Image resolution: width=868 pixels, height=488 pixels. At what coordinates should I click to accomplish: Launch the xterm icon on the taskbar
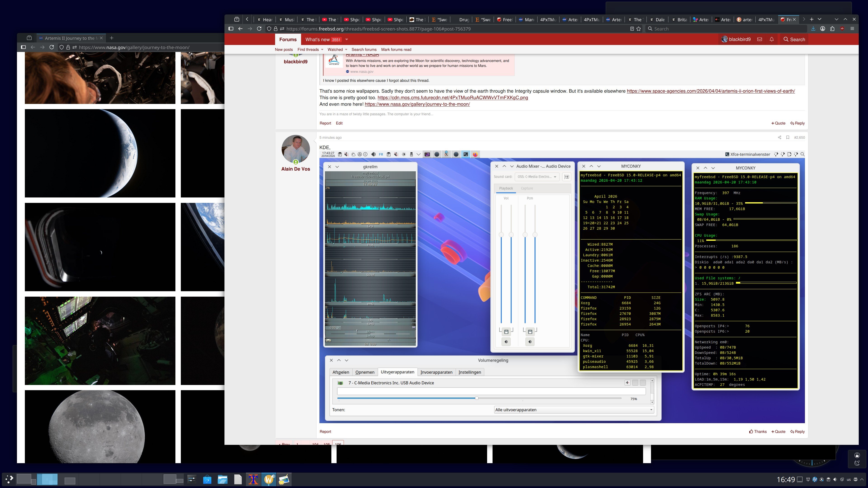click(x=254, y=479)
